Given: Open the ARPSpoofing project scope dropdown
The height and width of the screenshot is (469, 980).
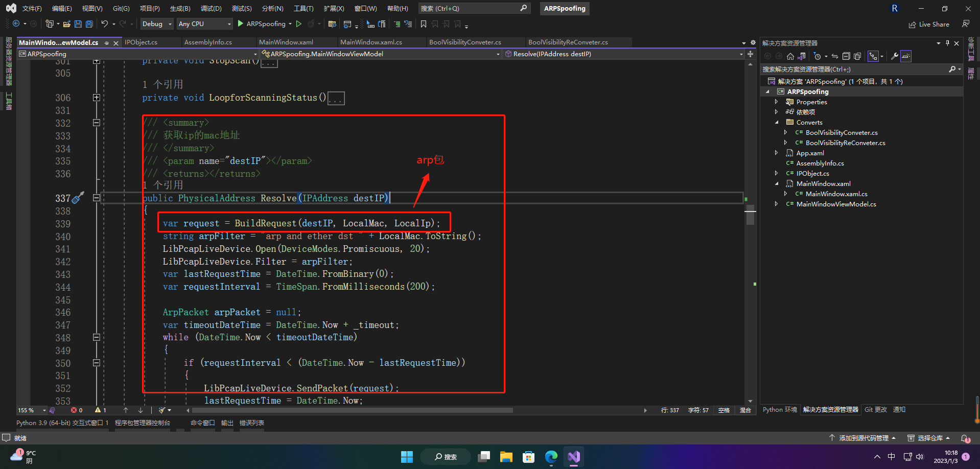Looking at the screenshot, I should [x=138, y=54].
